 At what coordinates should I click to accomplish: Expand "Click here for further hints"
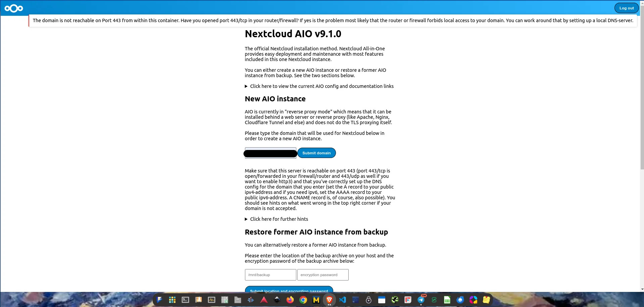[276, 219]
